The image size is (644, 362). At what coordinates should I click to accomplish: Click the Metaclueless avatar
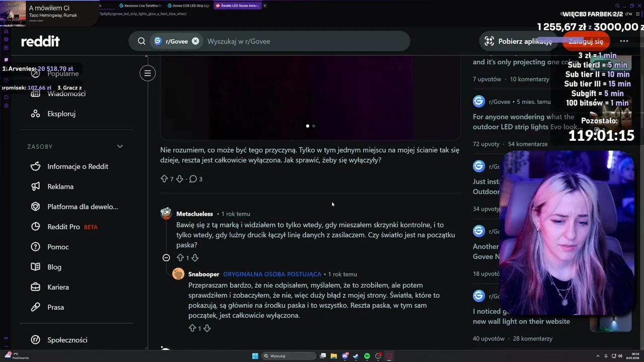point(166,214)
